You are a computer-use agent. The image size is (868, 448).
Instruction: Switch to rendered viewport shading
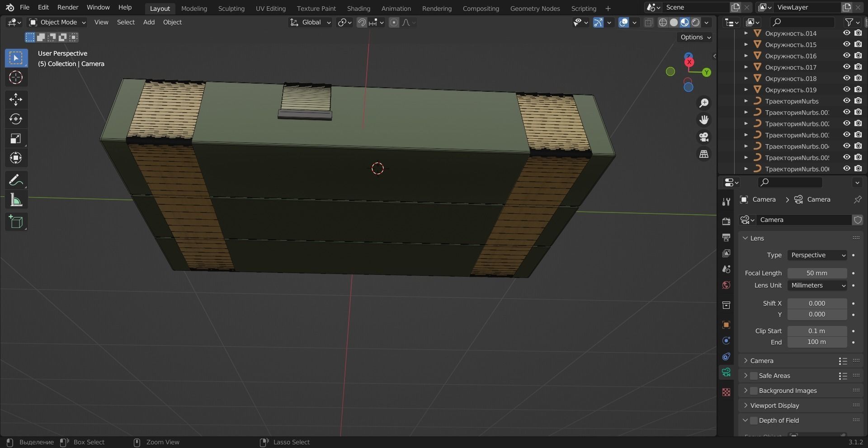click(696, 23)
